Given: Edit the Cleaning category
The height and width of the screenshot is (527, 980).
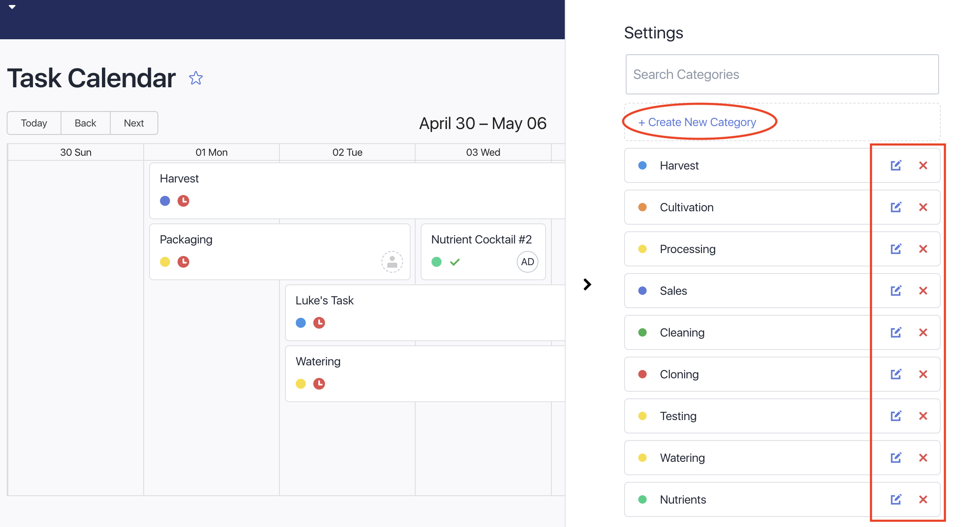Looking at the screenshot, I should pyautogui.click(x=896, y=332).
